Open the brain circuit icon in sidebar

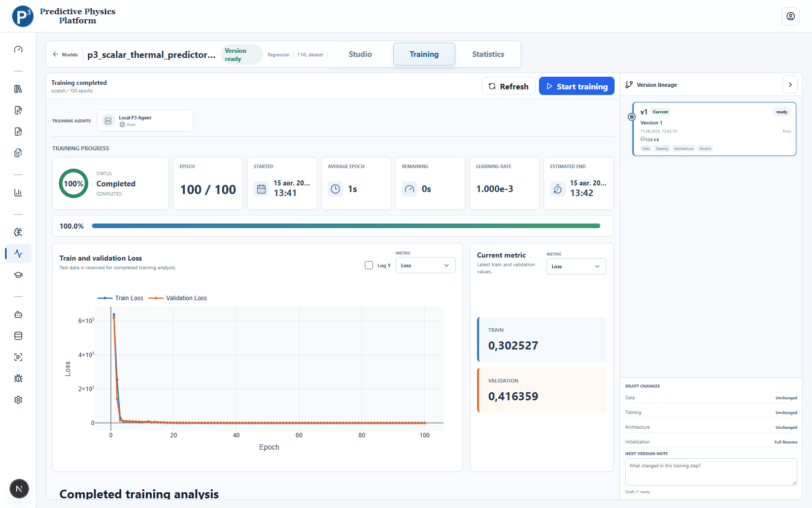click(x=18, y=232)
